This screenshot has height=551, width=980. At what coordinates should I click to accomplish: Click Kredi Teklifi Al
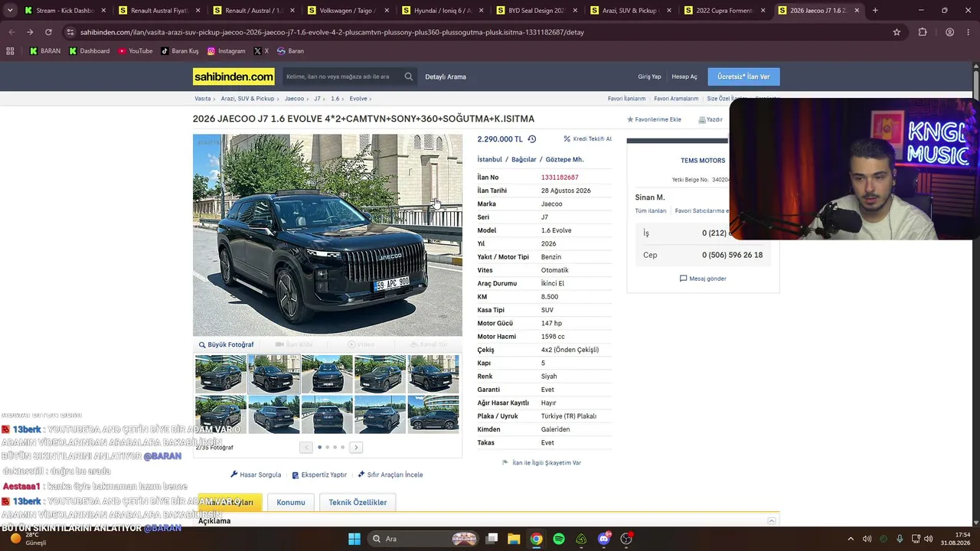[x=587, y=139]
